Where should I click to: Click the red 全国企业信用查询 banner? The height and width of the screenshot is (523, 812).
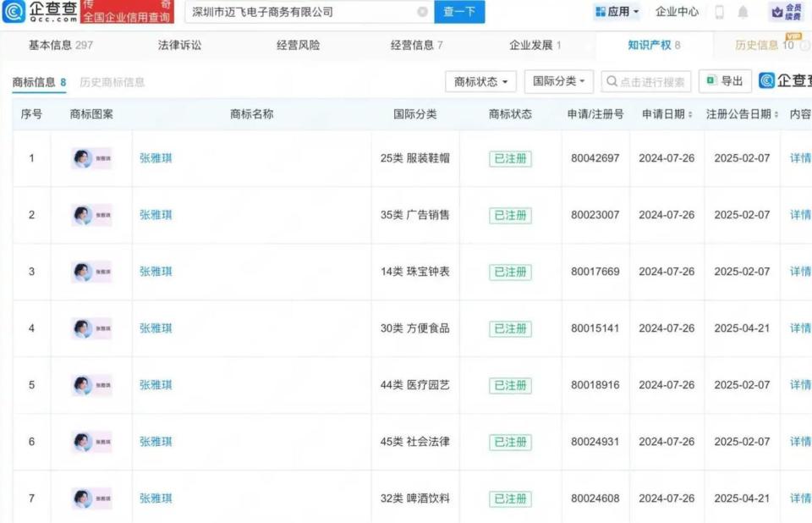[127, 11]
